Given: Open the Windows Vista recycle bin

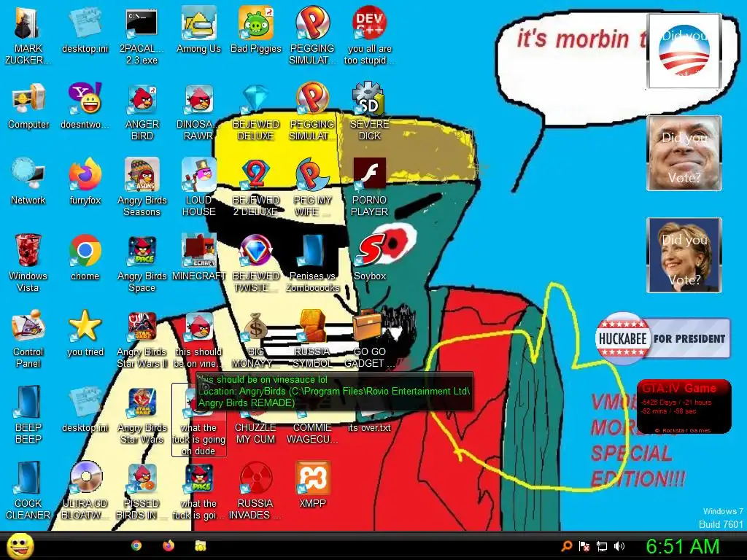Looking at the screenshot, I should coord(28,263).
